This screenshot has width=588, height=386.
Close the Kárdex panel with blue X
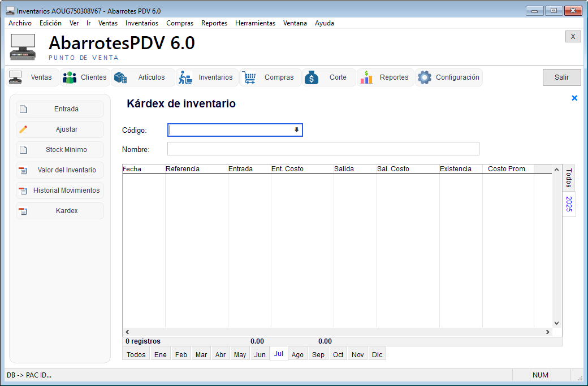(574, 98)
